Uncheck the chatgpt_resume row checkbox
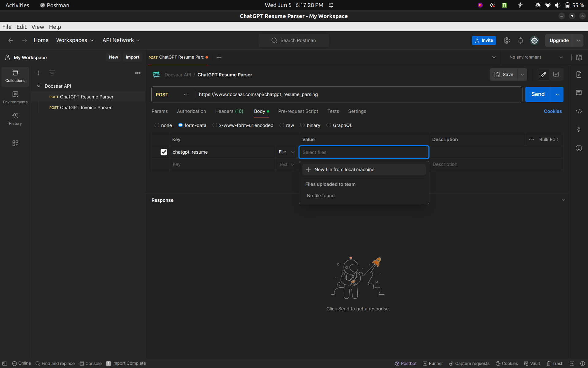Screen dimensions: 588x368 pos(164,152)
